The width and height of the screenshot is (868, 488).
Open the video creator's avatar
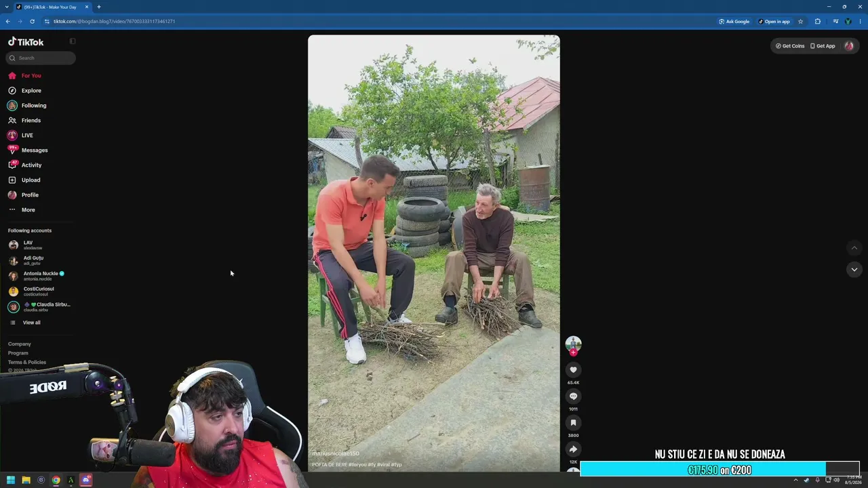573,343
